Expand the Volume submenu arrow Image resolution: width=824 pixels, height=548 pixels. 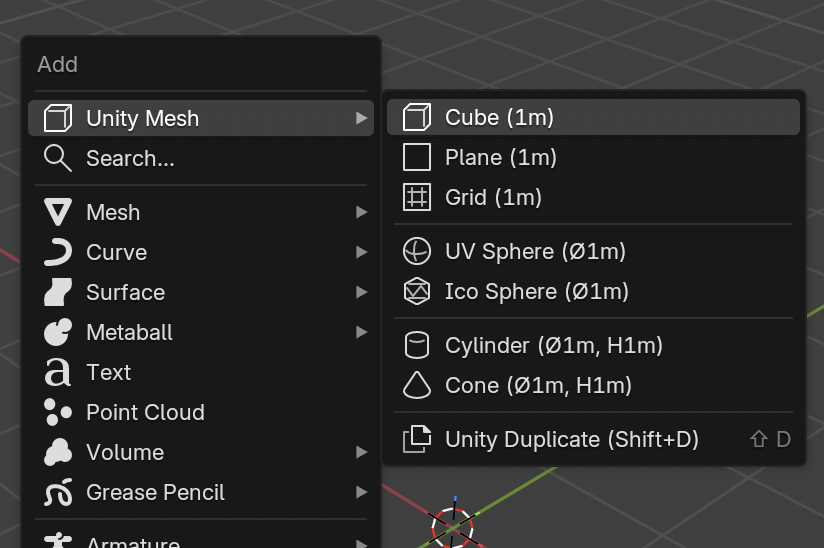coord(361,452)
